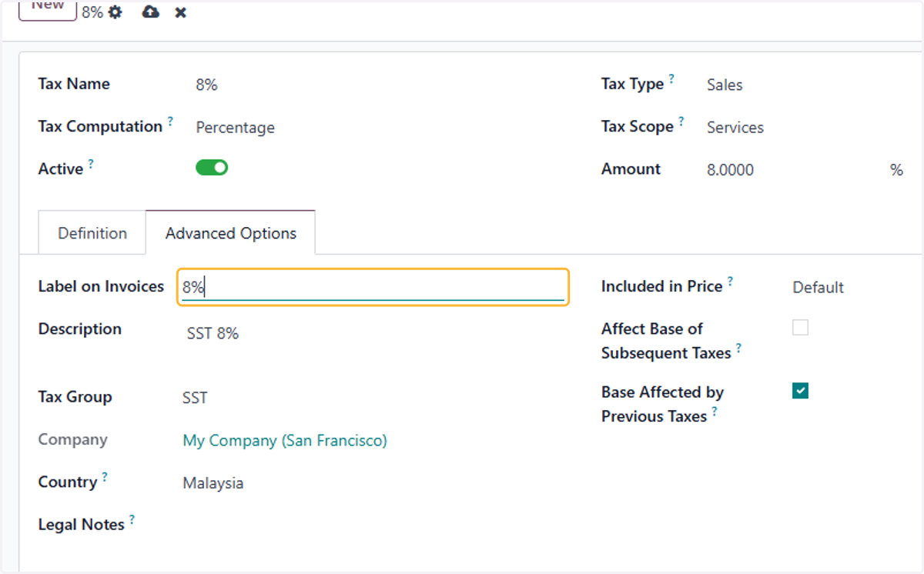Switch to the Definition tab
The width and height of the screenshot is (924, 574).
[92, 233]
